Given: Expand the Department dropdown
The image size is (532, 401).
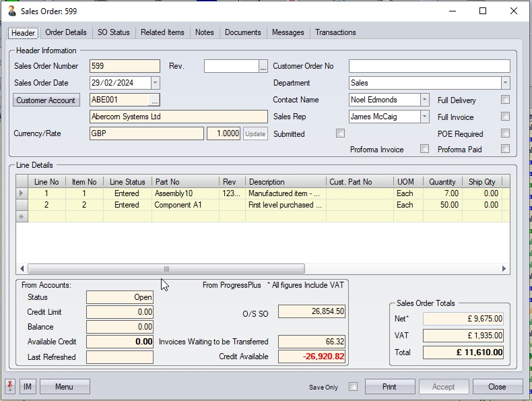Looking at the screenshot, I should point(505,83).
